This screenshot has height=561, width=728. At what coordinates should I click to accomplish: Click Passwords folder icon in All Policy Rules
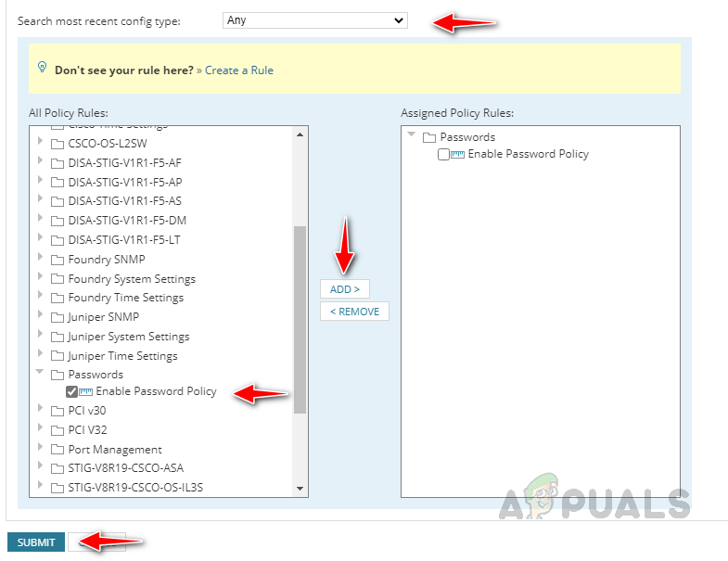coord(57,375)
